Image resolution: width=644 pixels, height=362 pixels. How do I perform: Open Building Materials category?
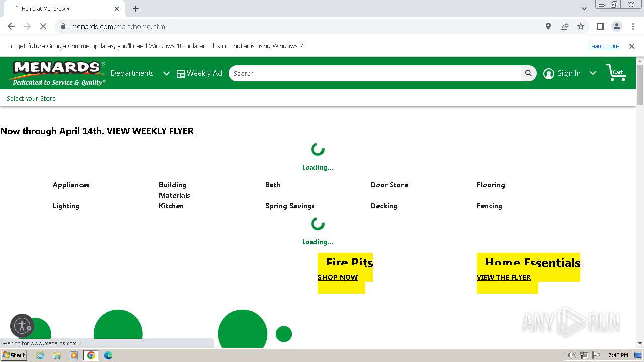tap(174, 190)
